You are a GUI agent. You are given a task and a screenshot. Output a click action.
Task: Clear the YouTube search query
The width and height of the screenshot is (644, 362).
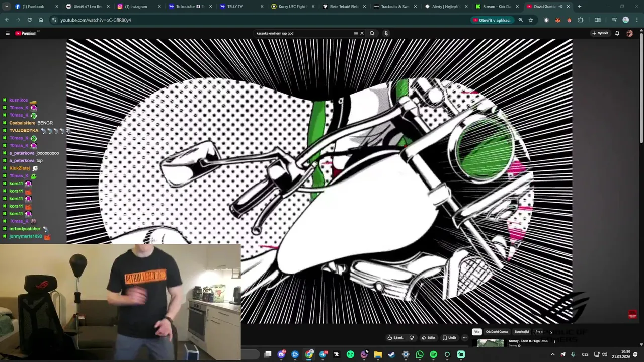[x=362, y=33]
